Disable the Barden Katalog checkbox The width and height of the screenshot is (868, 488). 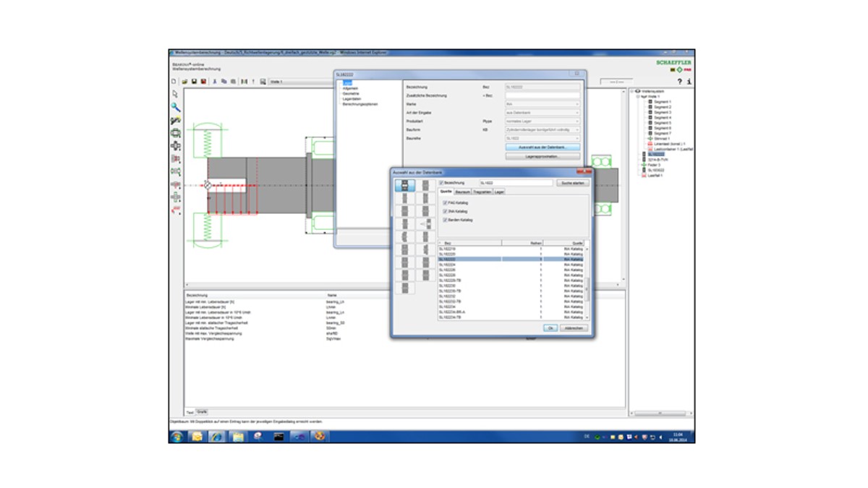pos(445,220)
